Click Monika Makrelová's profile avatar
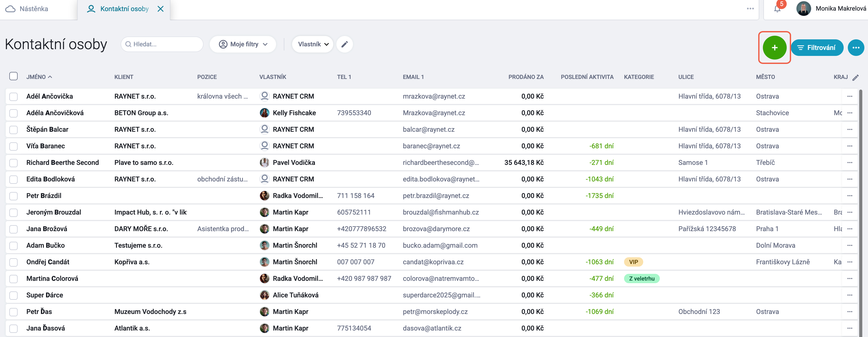868x337 pixels. pyautogui.click(x=803, y=9)
